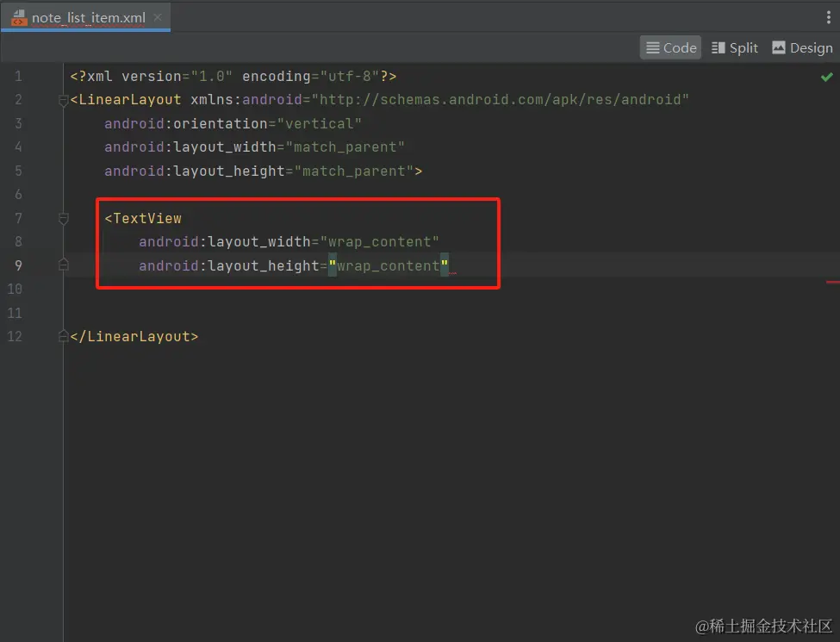The width and height of the screenshot is (840, 642).
Task: Click the closing LinearLayout fold marker on line 12
Action: 63,336
